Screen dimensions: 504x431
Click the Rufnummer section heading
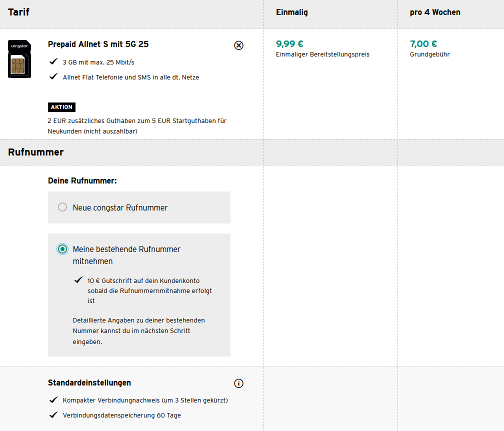36,152
